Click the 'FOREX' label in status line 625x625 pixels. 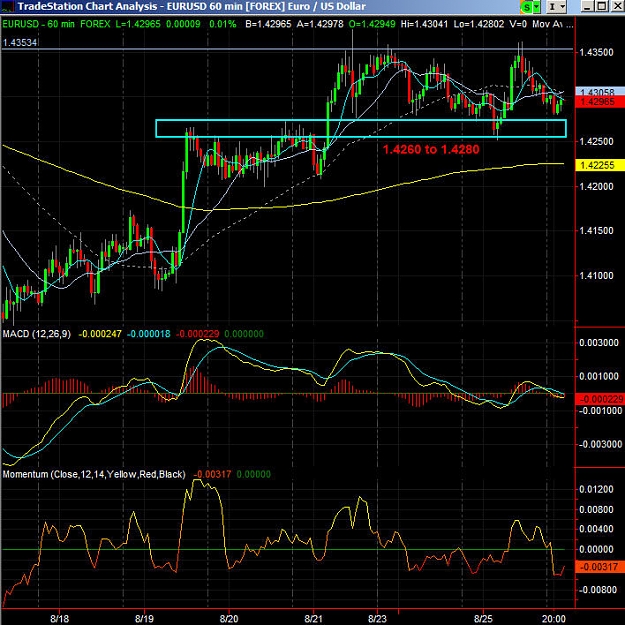95,24
